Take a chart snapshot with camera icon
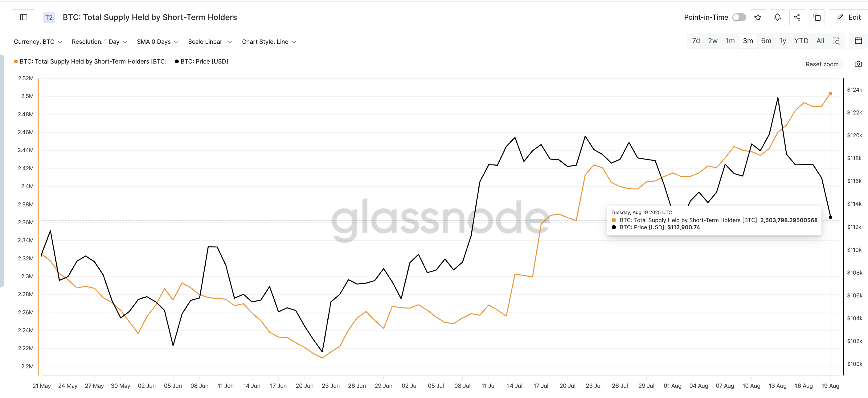 (x=858, y=64)
